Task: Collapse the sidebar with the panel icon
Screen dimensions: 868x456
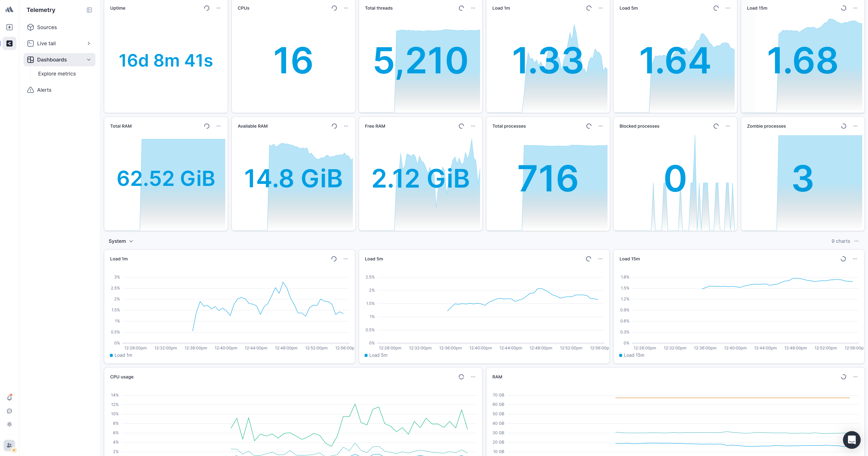Action: (89, 10)
